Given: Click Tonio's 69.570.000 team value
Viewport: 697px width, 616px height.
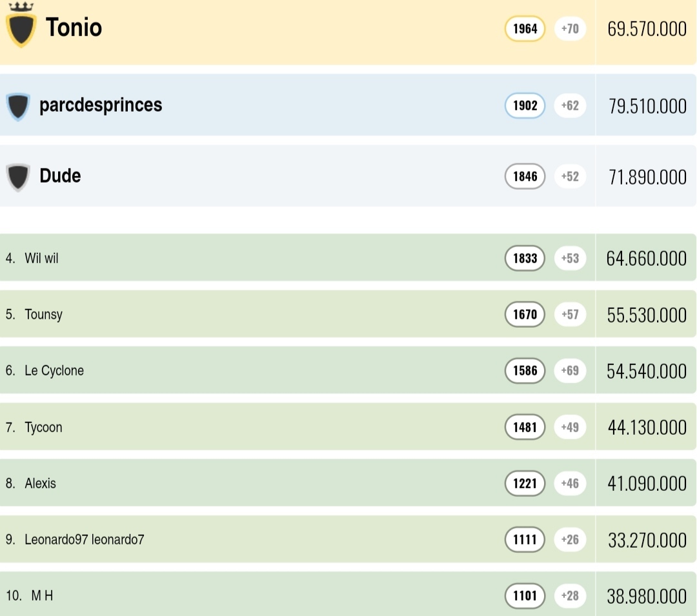Looking at the screenshot, I should pos(647,29).
